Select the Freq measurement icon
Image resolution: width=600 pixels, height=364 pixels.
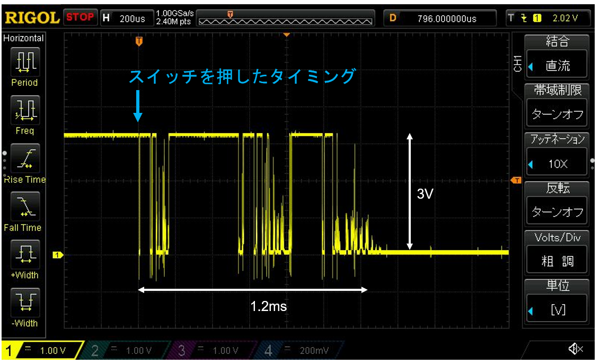click(x=24, y=111)
